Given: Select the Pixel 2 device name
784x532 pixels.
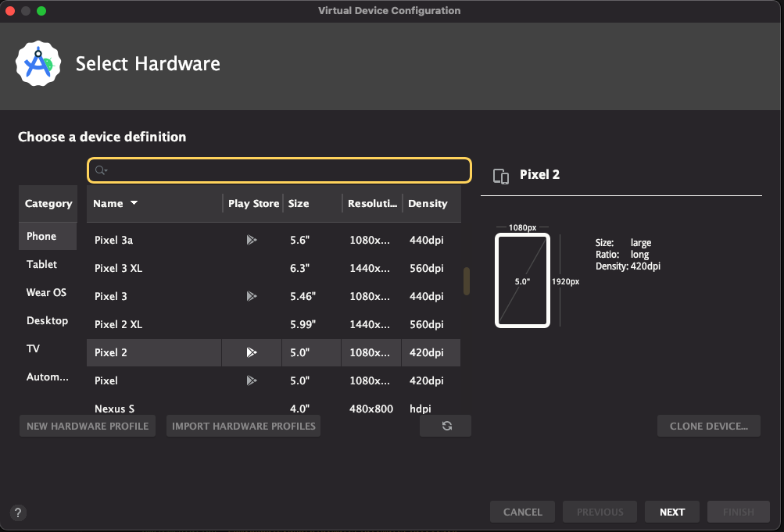Looking at the screenshot, I should [x=110, y=352].
